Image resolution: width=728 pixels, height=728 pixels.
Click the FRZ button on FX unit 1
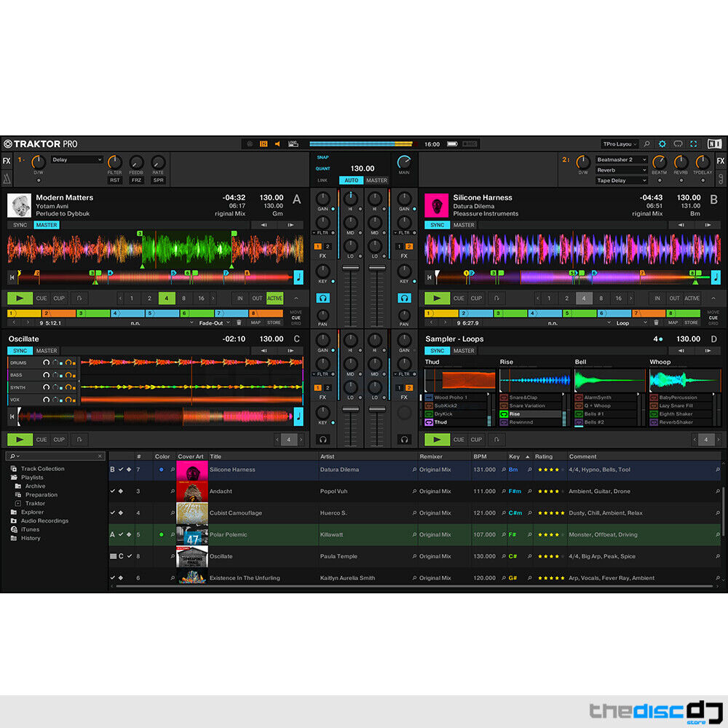tap(136, 180)
